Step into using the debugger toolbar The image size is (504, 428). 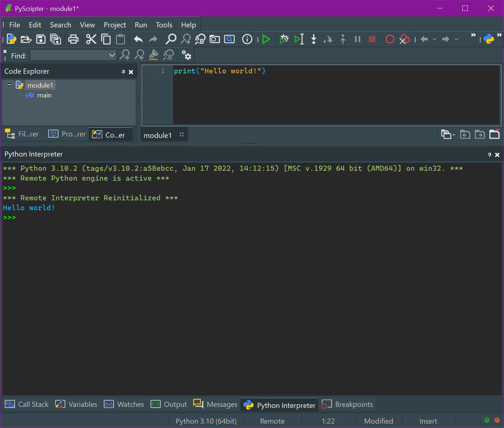click(x=313, y=39)
